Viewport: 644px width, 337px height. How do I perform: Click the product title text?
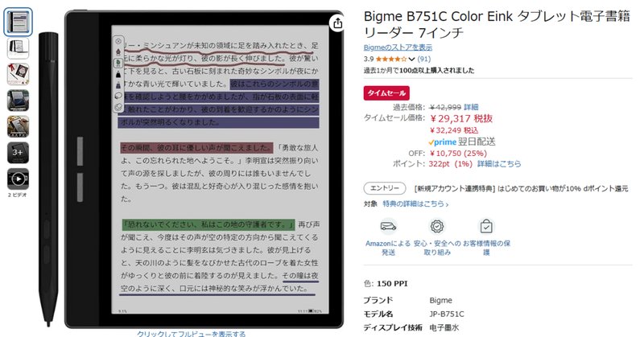[497, 24]
